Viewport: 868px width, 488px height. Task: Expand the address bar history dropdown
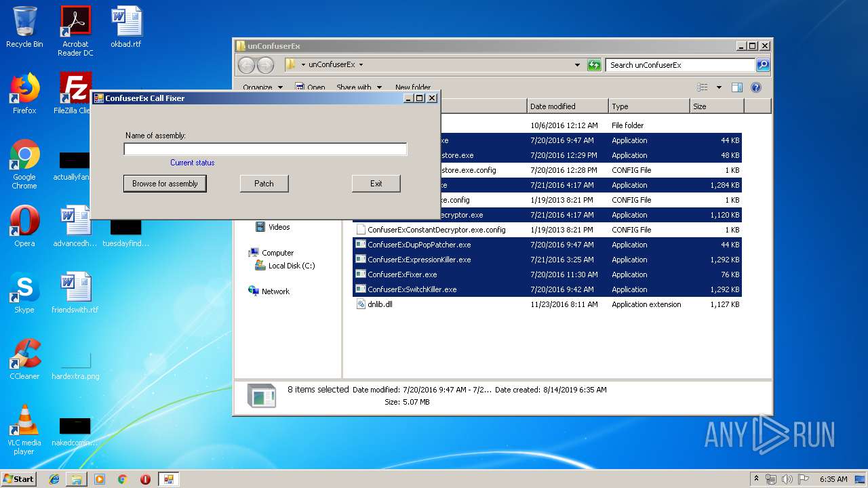(577, 65)
